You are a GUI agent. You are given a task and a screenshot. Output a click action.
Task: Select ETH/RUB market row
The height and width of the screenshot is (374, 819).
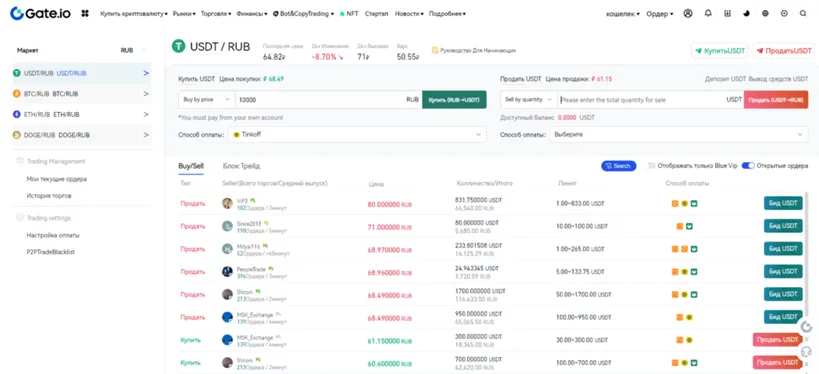point(82,114)
